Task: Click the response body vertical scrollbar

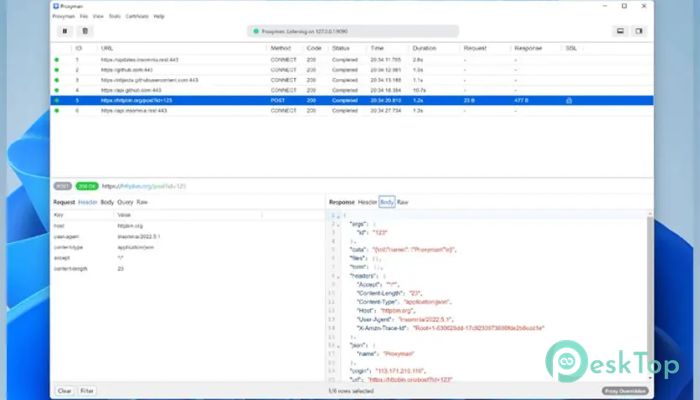Action: [x=650, y=296]
